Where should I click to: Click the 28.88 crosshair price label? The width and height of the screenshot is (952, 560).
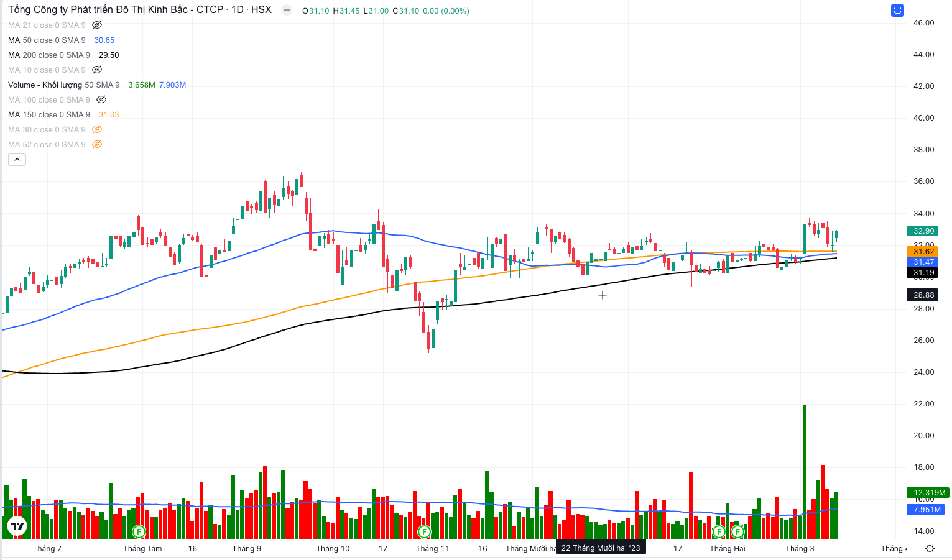923,295
